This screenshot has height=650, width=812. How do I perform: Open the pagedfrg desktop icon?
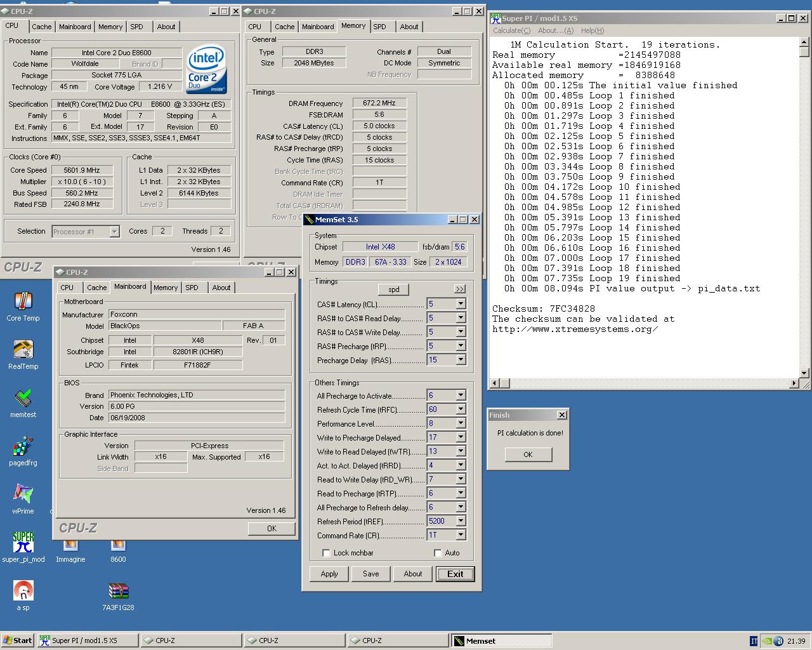[23, 447]
